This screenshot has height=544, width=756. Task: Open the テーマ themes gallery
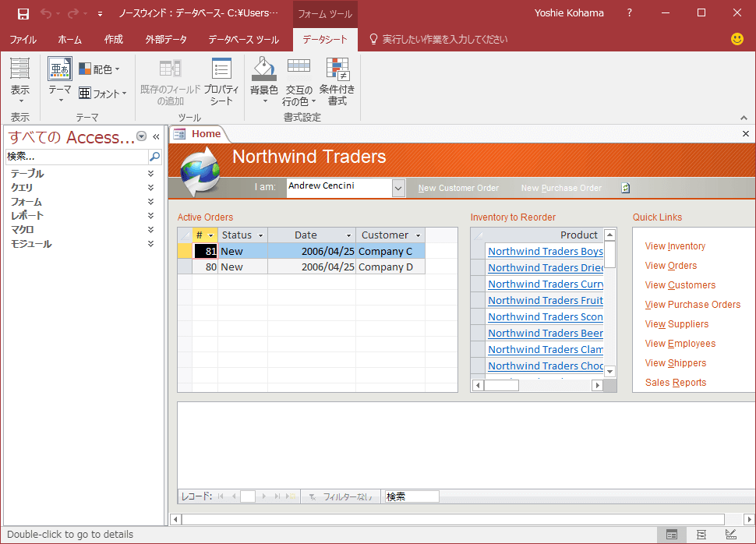60,80
